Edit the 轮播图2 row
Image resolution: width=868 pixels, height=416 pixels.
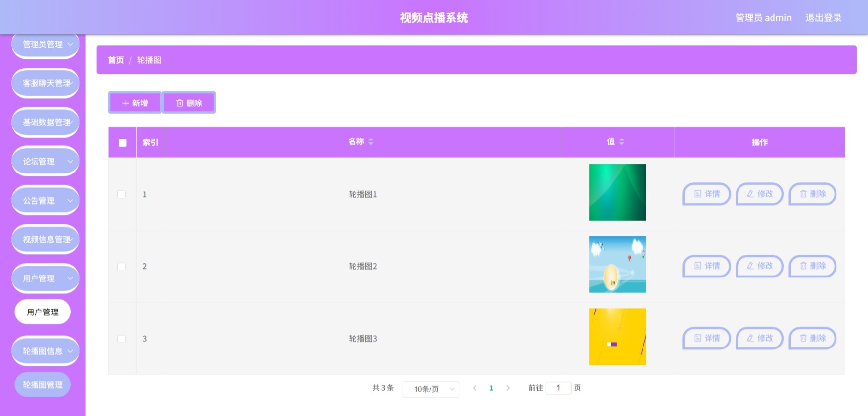(x=760, y=266)
